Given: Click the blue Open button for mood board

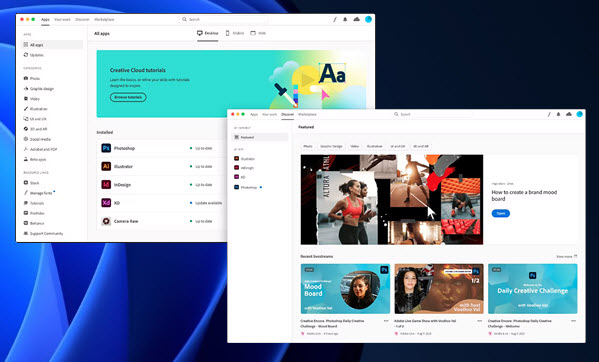Looking at the screenshot, I should 500,213.
